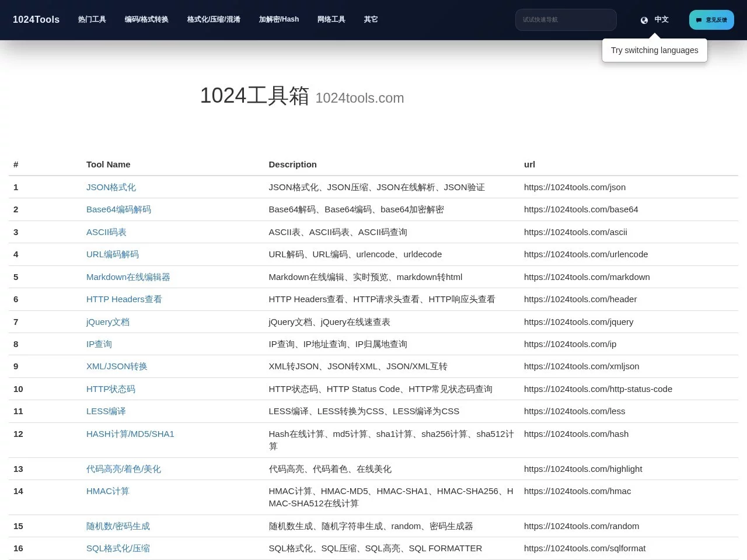Open the 网络工具 menu
This screenshot has height=560, width=747.
pyautogui.click(x=331, y=19)
